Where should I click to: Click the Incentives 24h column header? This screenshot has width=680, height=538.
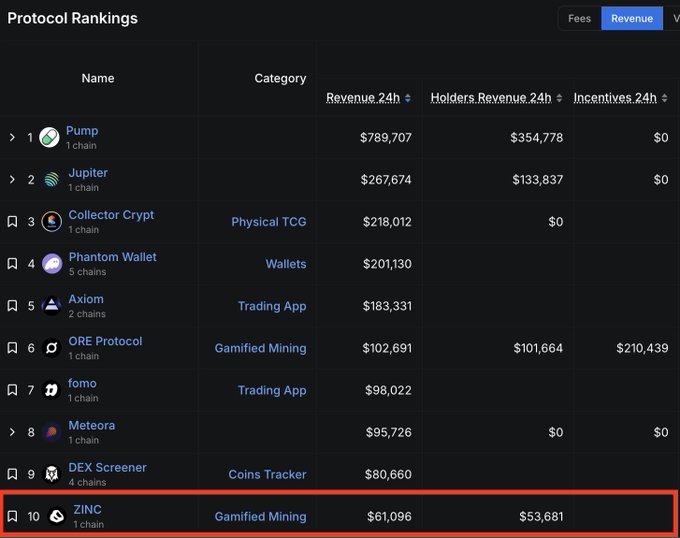pyautogui.click(x=615, y=98)
